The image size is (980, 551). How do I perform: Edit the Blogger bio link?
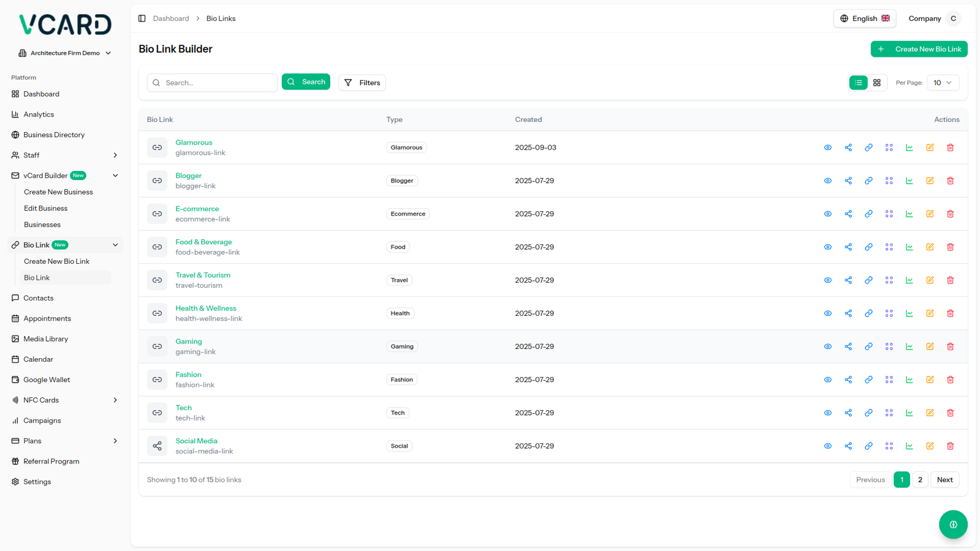pyautogui.click(x=930, y=181)
